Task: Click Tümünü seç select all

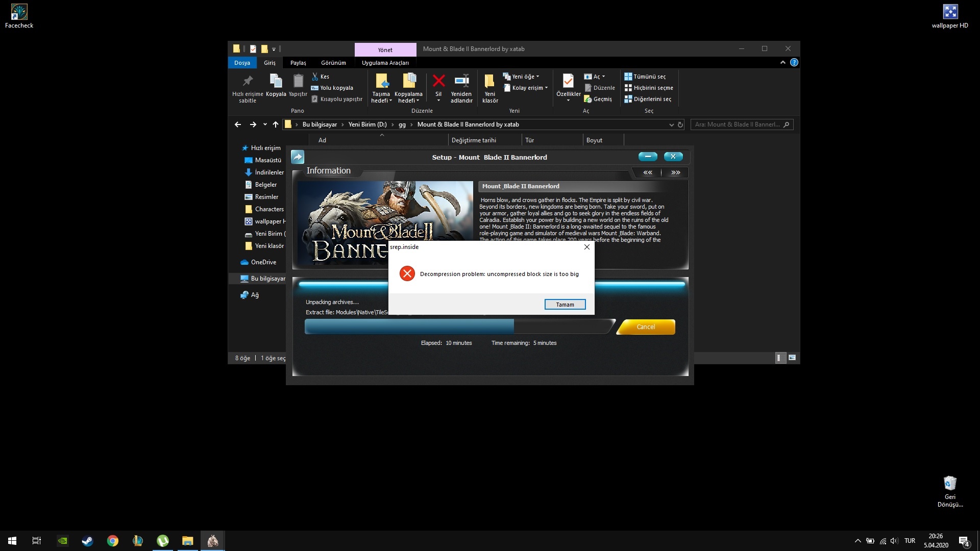Action: [645, 77]
